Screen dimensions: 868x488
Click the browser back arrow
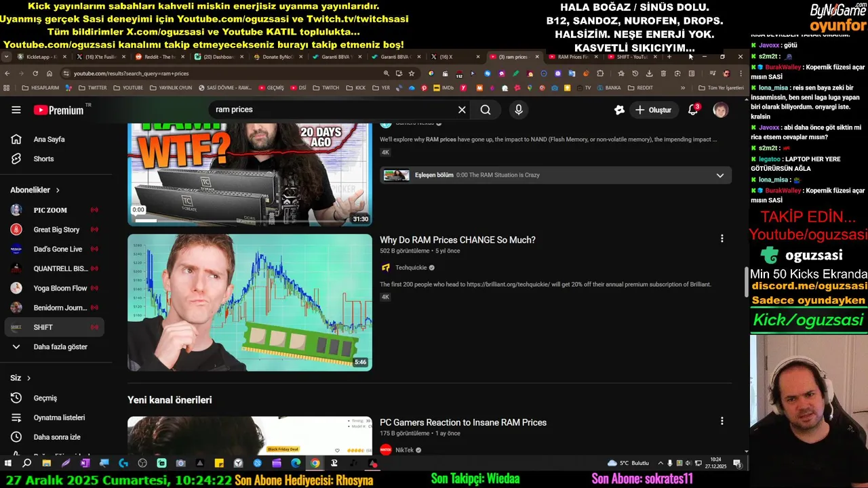pyautogui.click(x=7, y=73)
